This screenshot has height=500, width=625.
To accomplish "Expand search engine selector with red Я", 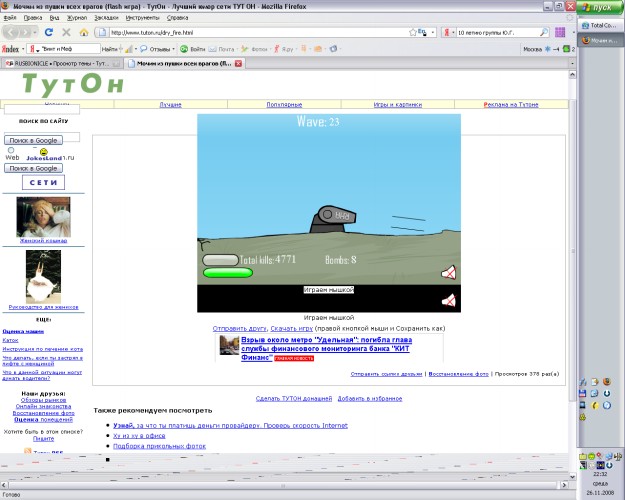I will coord(449,33).
